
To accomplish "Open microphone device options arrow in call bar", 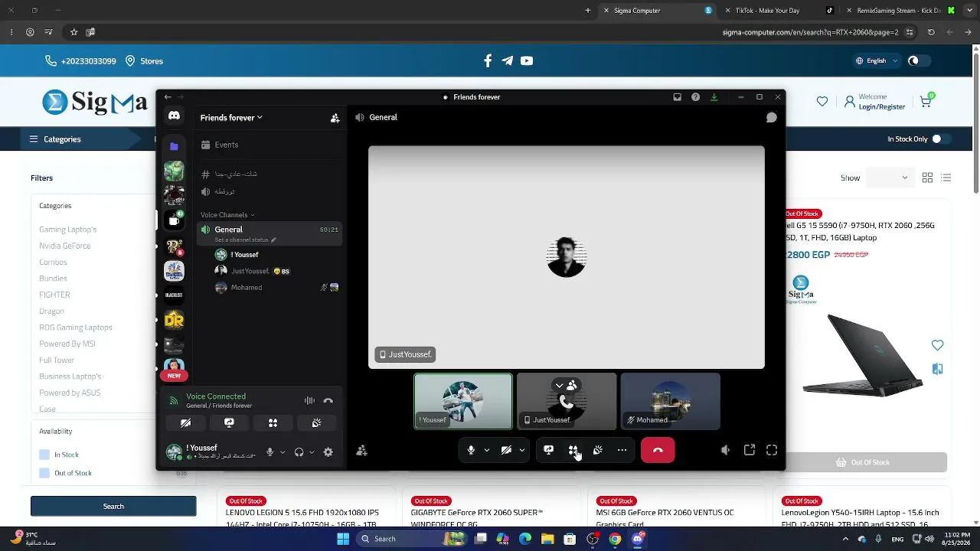I will [x=486, y=450].
